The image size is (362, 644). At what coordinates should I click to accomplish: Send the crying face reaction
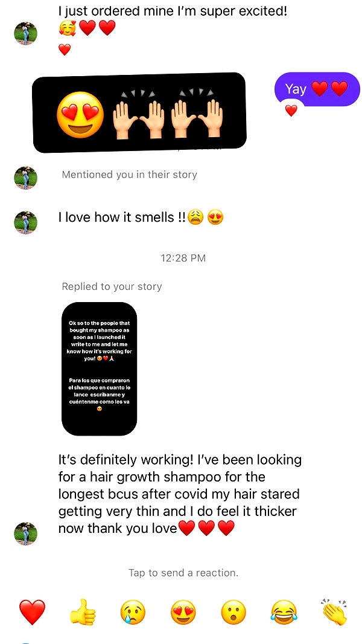pyautogui.click(x=133, y=612)
